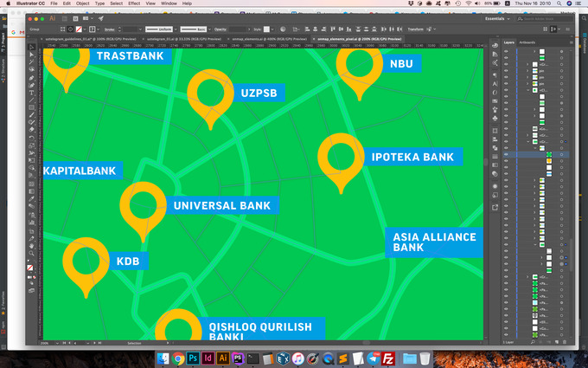The image size is (588, 368).
Task: Click the InDesign icon in Dock
Action: [208, 358]
